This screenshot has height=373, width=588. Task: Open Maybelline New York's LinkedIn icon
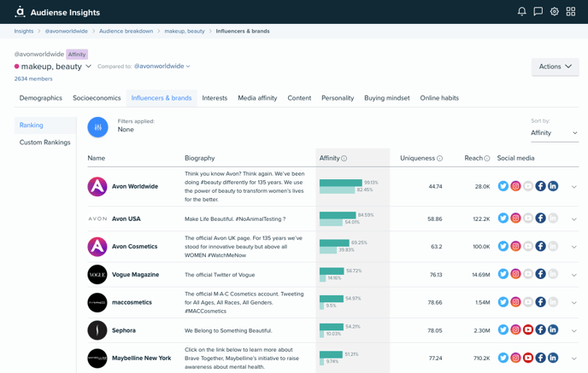(553, 358)
